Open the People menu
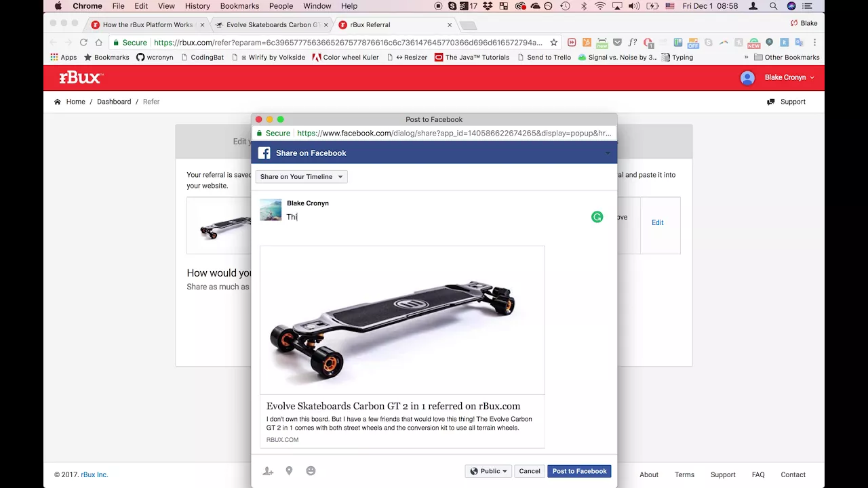This screenshot has width=868, height=488. (x=281, y=6)
